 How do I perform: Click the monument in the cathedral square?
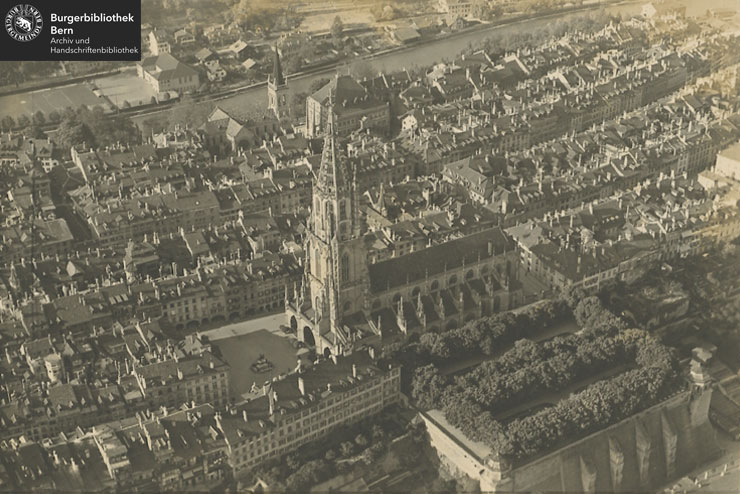click(x=262, y=365)
